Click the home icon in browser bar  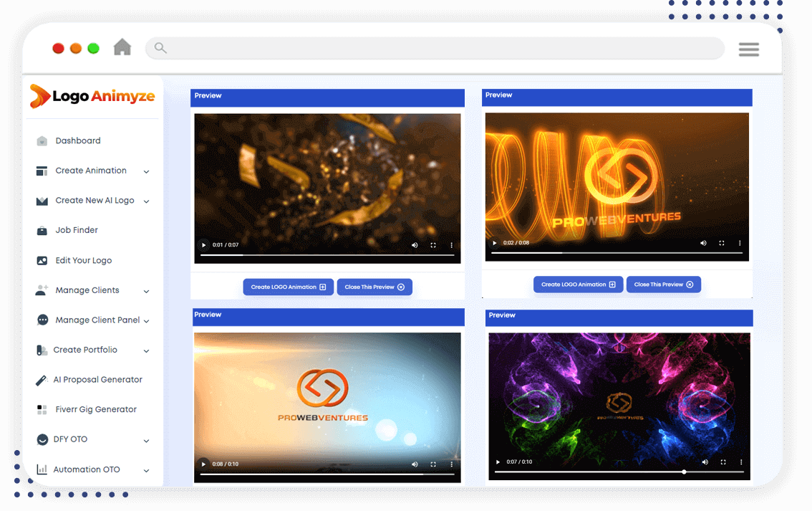(122, 48)
